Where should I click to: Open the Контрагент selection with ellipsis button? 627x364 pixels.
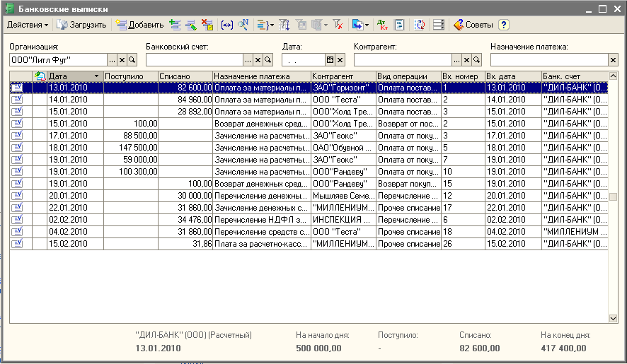point(456,60)
